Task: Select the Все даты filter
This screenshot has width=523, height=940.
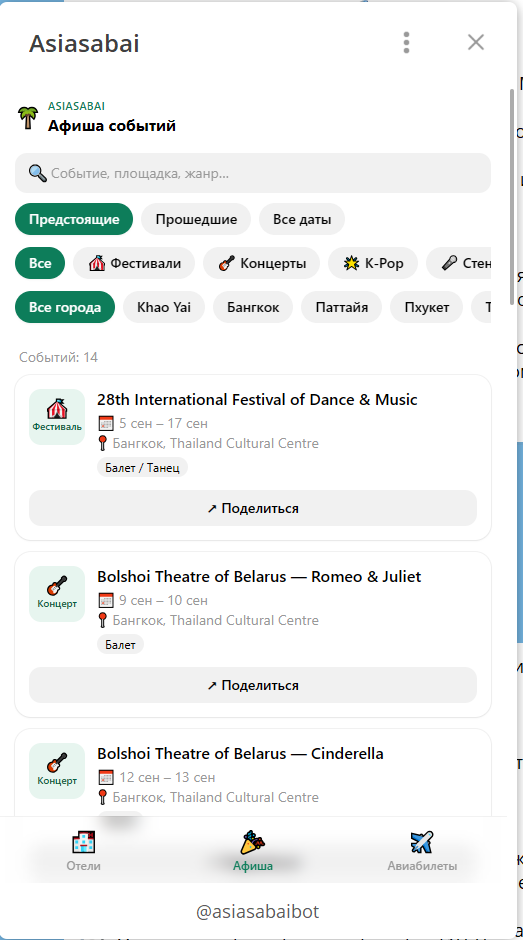Action: [x=302, y=219]
